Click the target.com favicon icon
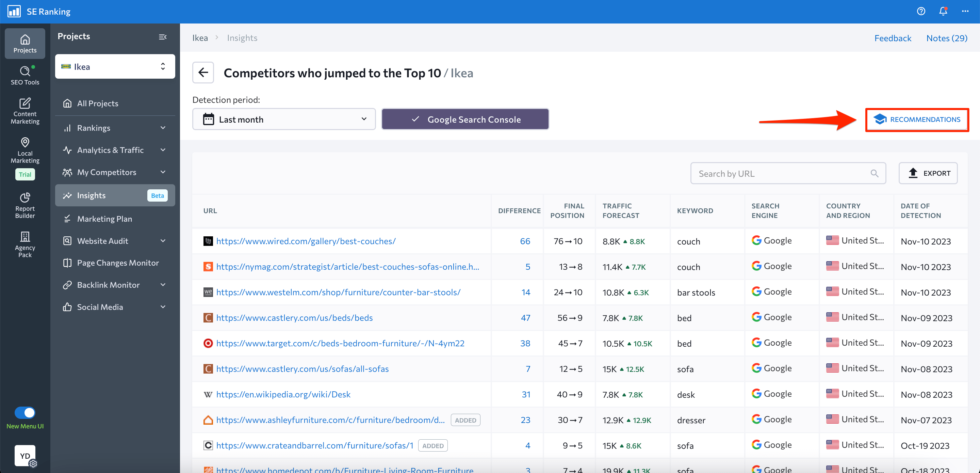The image size is (980, 473). [x=208, y=343]
